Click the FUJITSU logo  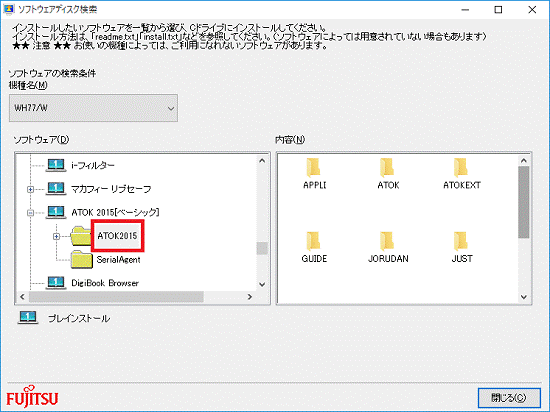[32, 397]
